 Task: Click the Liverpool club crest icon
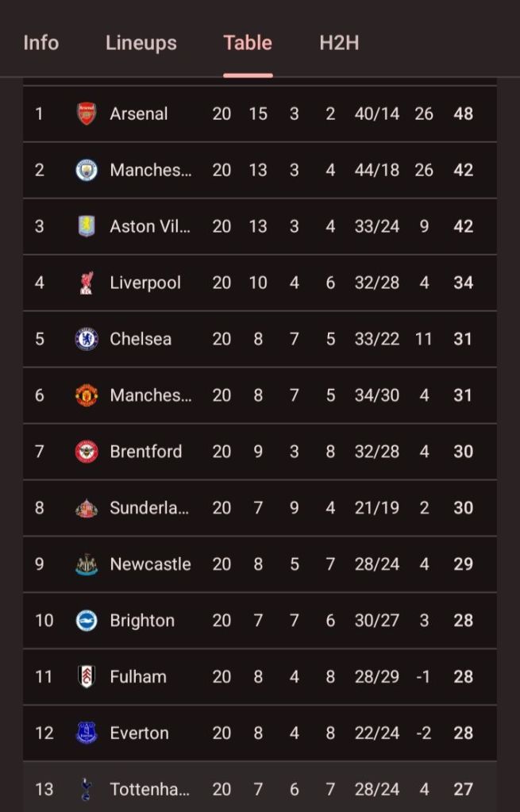point(87,283)
